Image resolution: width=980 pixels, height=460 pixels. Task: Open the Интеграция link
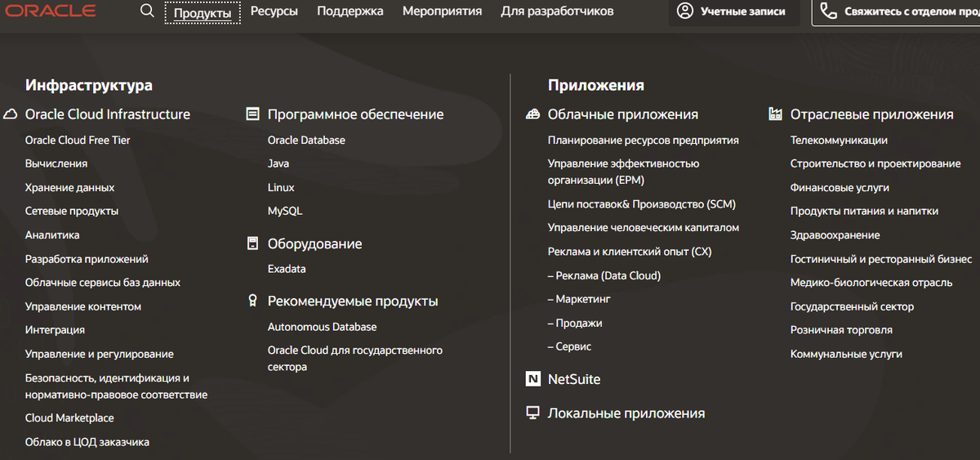(55, 330)
